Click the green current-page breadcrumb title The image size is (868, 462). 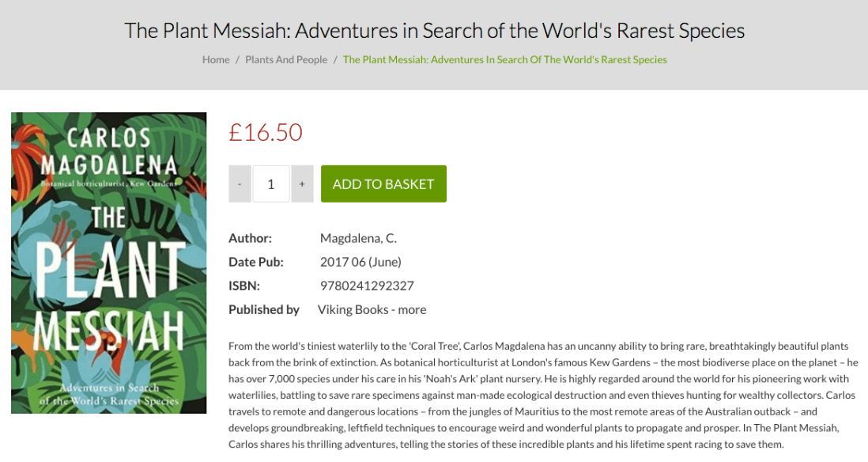(505, 59)
